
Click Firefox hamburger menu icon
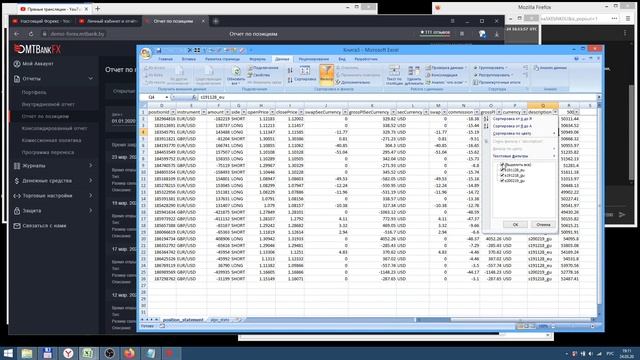(628, 18)
